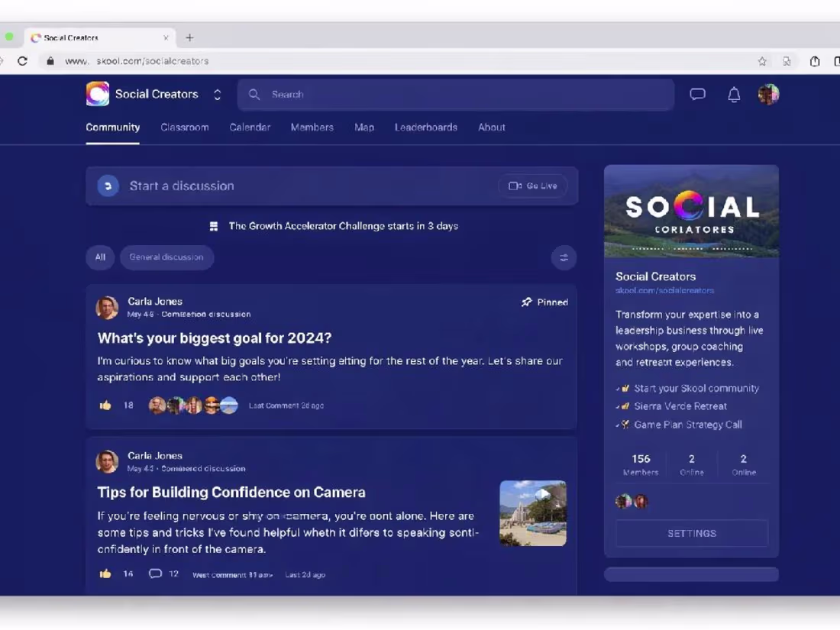The height and width of the screenshot is (630, 840).
Task: Open the About tab
Action: (491, 128)
